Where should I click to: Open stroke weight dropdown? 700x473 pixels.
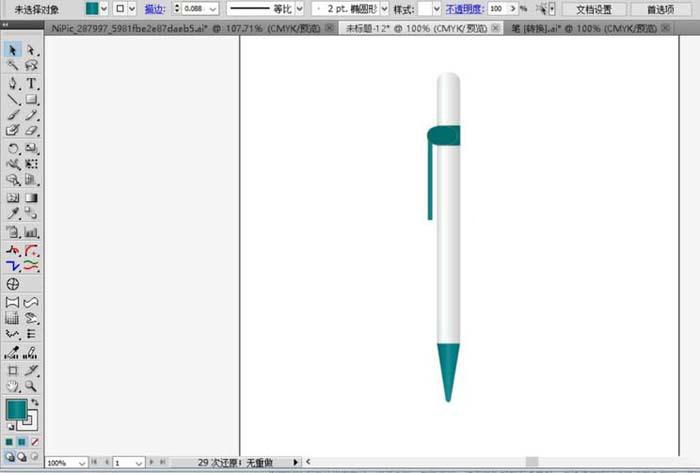click(213, 8)
